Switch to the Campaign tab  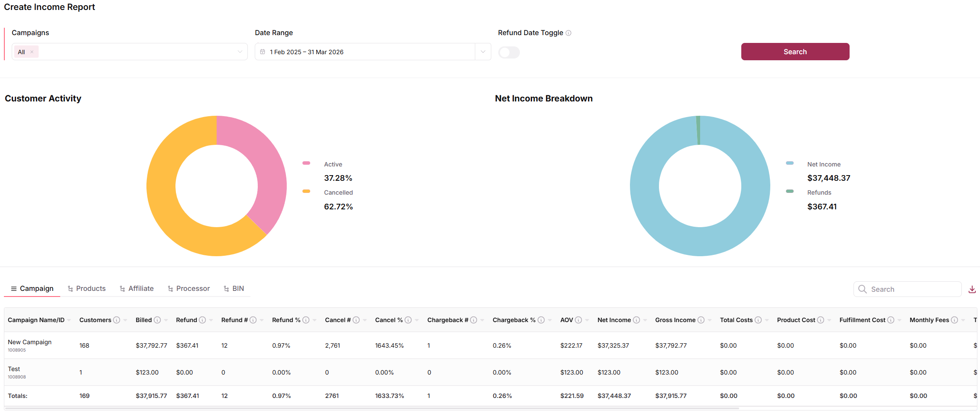tap(32, 289)
